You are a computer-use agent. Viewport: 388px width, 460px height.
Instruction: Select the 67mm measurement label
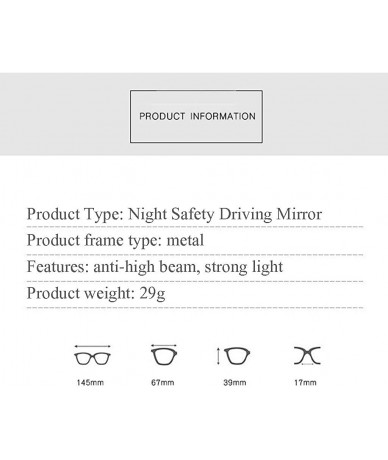tap(163, 383)
